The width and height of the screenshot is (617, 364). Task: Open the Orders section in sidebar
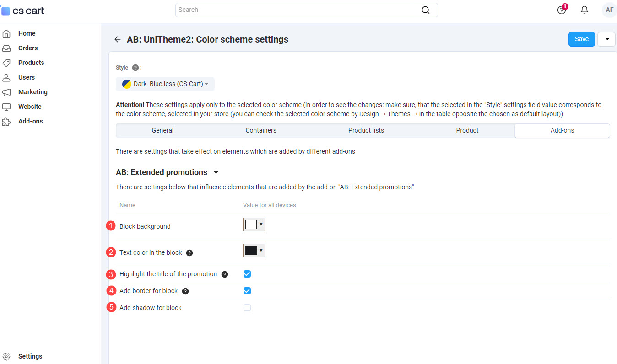click(x=27, y=48)
